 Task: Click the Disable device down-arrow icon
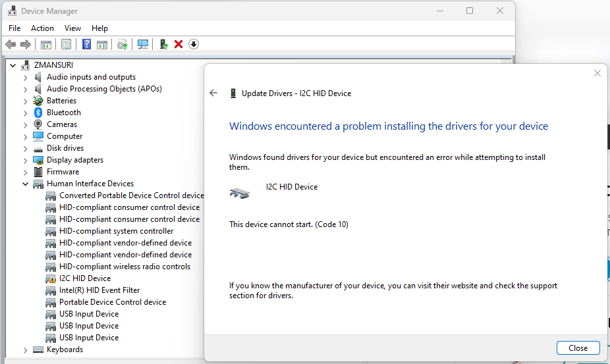[x=194, y=44]
